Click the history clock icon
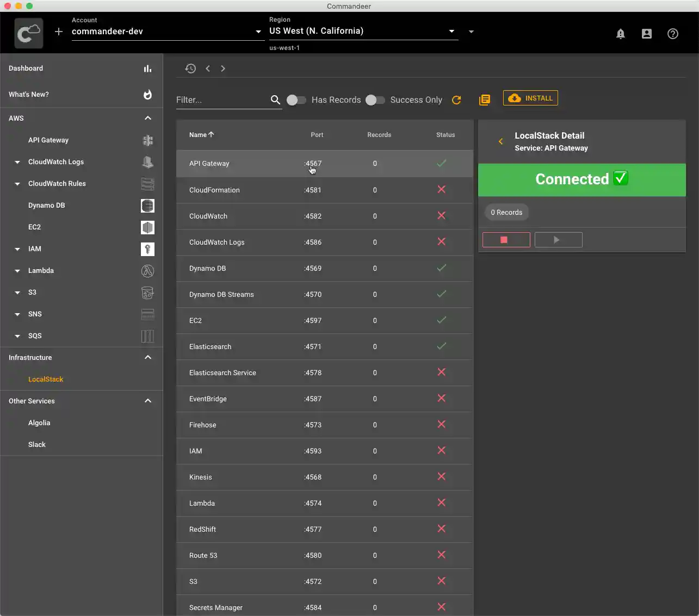The image size is (699, 616). tap(190, 69)
